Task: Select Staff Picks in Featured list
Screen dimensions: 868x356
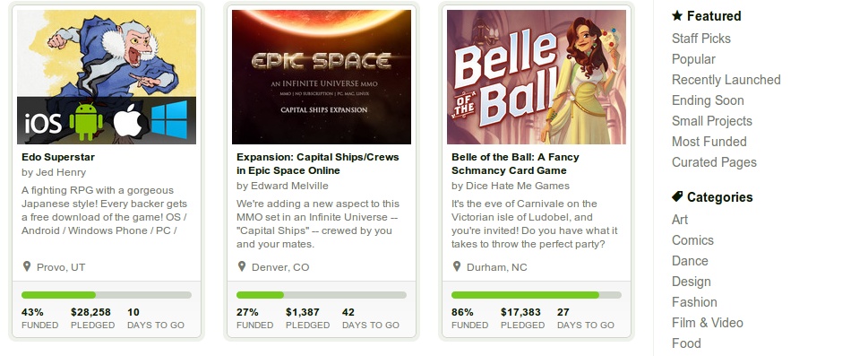Action: pyautogui.click(x=700, y=39)
